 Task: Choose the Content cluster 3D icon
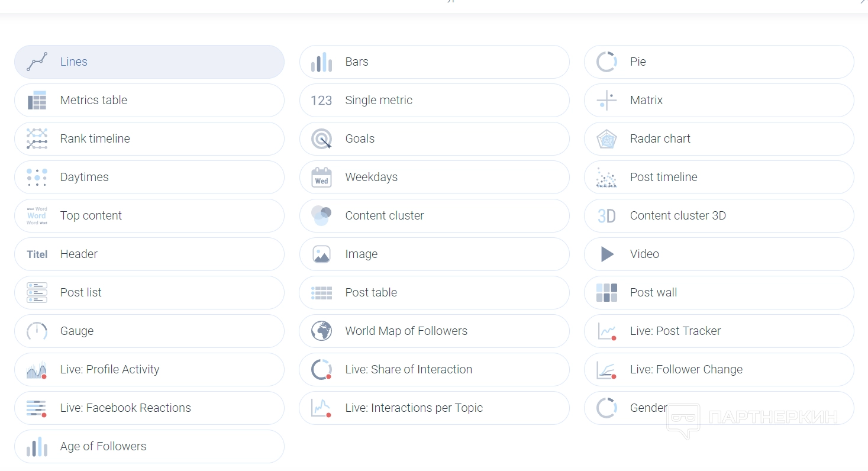coord(606,216)
